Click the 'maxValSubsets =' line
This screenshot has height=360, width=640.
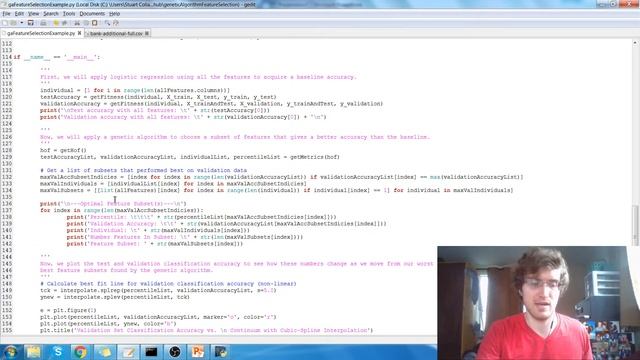pyautogui.click(x=277, y=190)
